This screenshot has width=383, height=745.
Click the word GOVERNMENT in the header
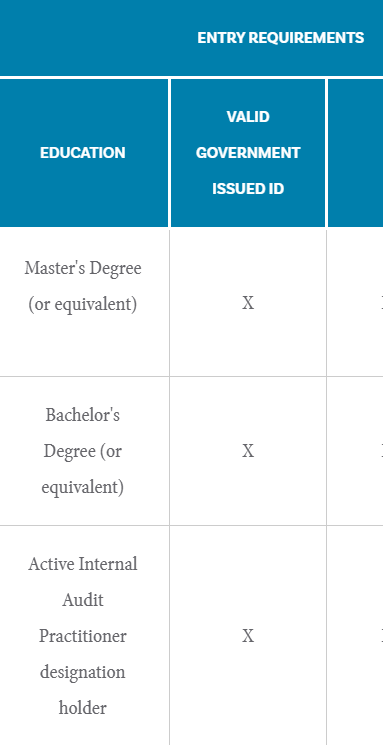coord(248,153)
